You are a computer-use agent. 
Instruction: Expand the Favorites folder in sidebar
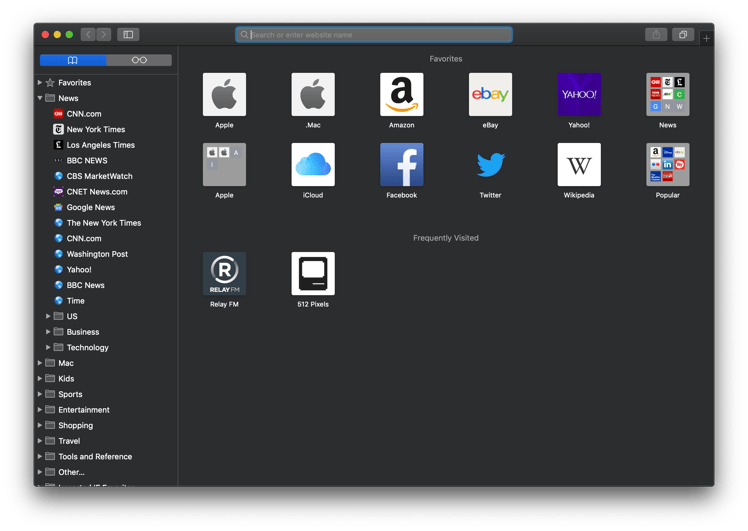coord(40,83)
